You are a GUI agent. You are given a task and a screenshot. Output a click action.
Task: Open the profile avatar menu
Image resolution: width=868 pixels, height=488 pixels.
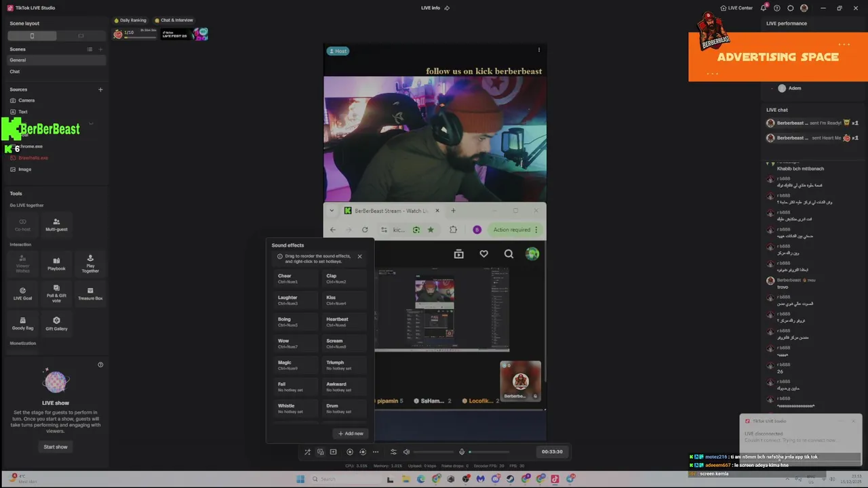tap(804, 8)
